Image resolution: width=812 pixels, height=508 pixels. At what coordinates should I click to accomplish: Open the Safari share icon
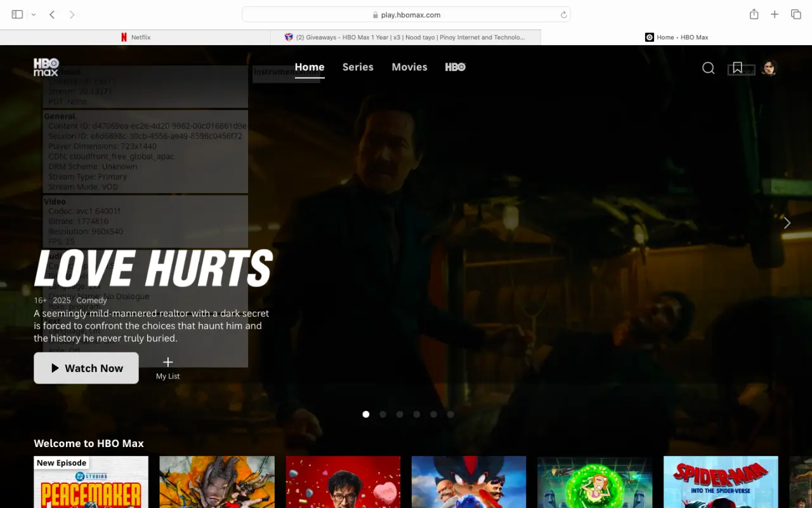click(x=754, y=14)
